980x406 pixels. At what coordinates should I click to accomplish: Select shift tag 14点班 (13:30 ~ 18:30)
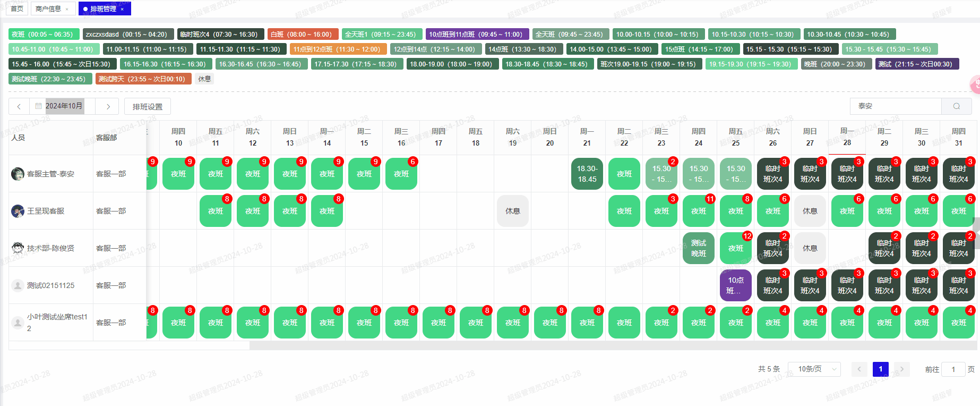(524, 49)
